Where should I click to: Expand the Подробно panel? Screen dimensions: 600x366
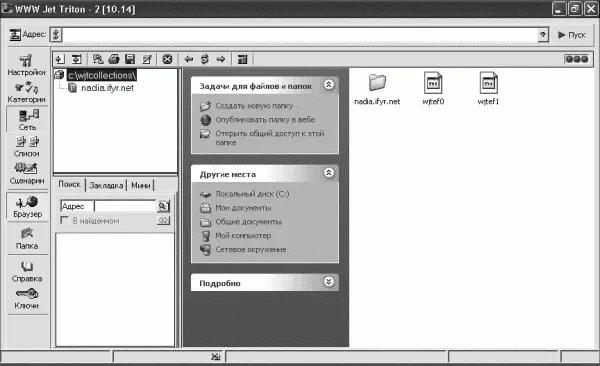pos(328,282)
